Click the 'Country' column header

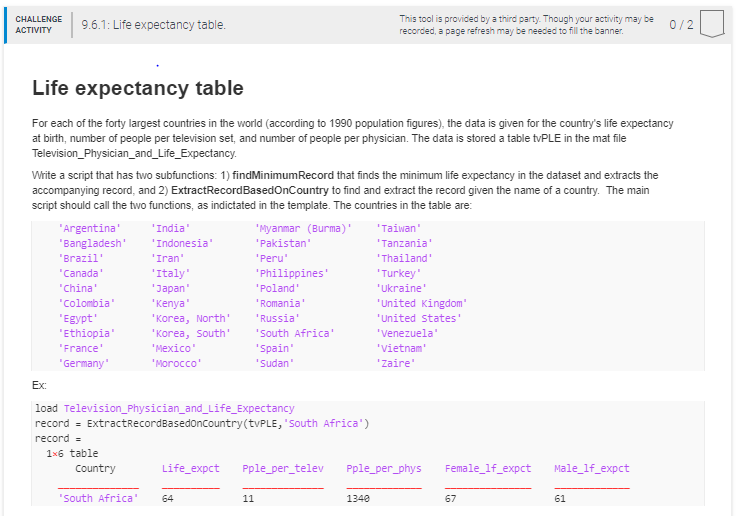coord(95,468)
